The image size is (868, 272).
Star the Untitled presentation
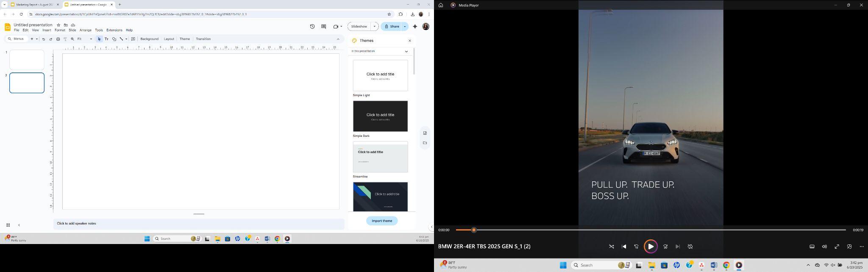58,25
